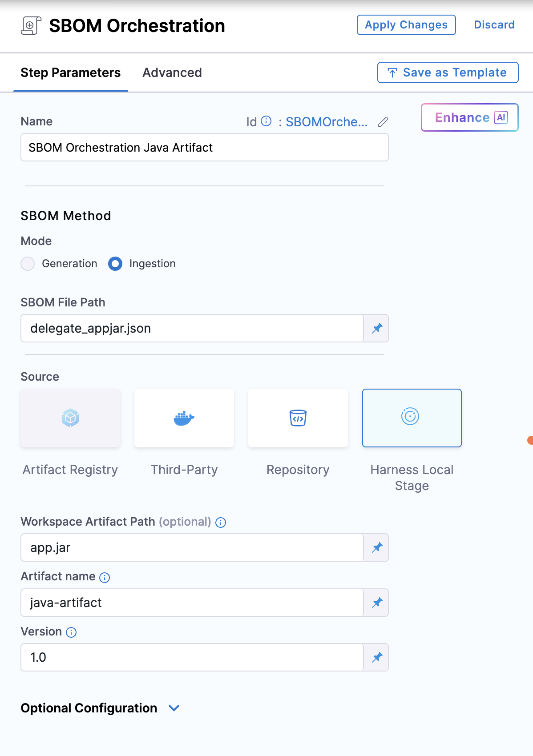
Task: Click the Name input field
Action: (204, 148)
